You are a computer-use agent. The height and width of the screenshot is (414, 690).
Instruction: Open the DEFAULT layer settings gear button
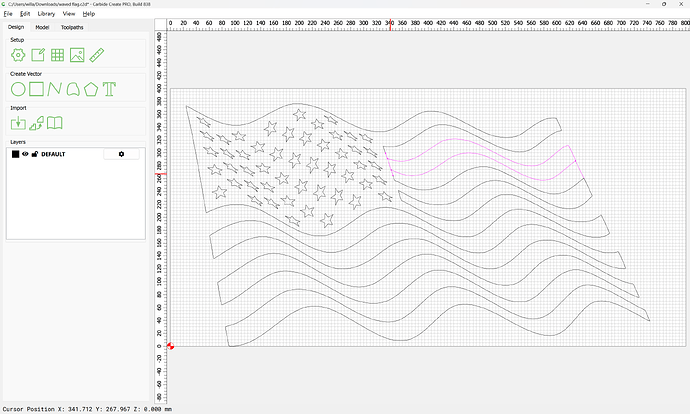click(122, 154)
